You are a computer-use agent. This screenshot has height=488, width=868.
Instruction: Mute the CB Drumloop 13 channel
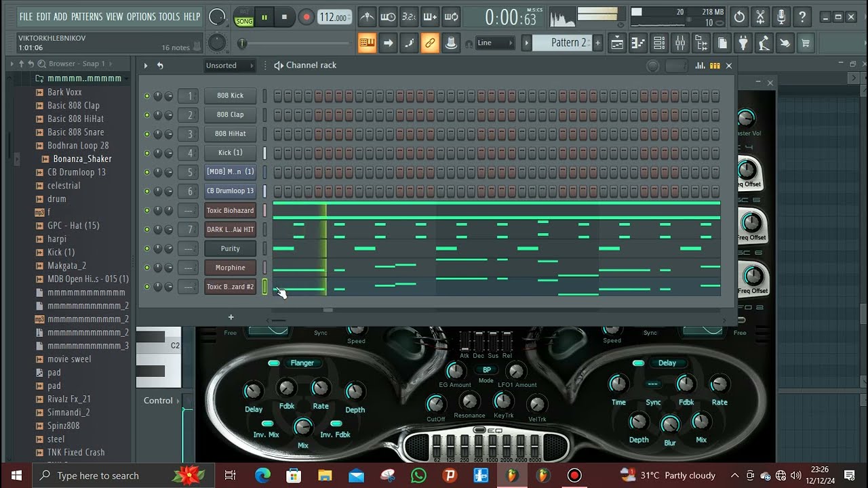(147, 191)
